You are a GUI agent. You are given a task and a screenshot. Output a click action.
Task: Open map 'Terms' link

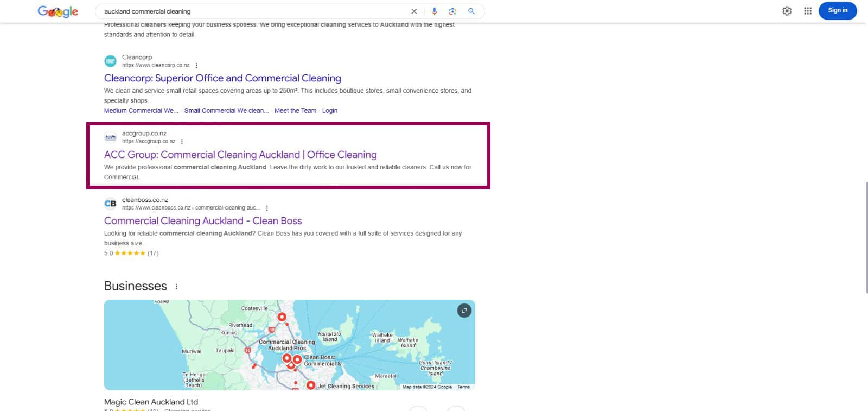tap(463, 387)
